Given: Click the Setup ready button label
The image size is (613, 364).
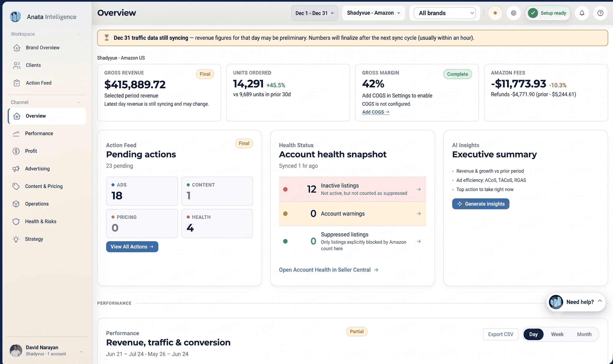Looking at the screenshot, I should click(553, 13).
